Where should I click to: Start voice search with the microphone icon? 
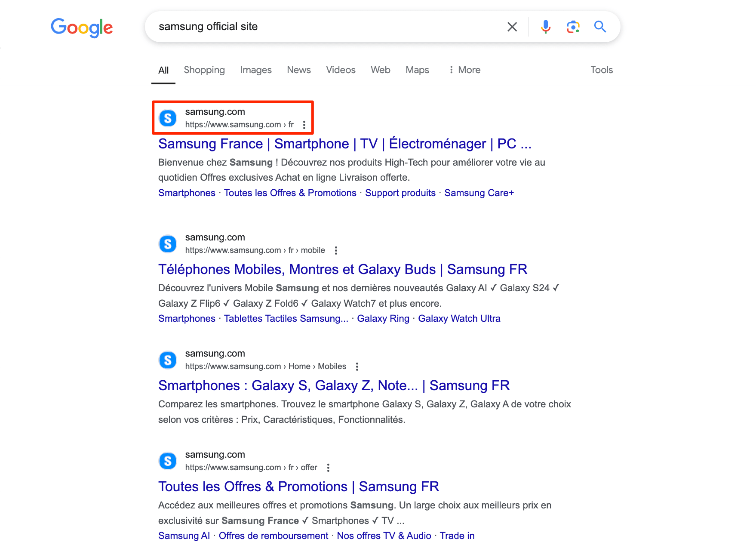[x=545, y=27]
